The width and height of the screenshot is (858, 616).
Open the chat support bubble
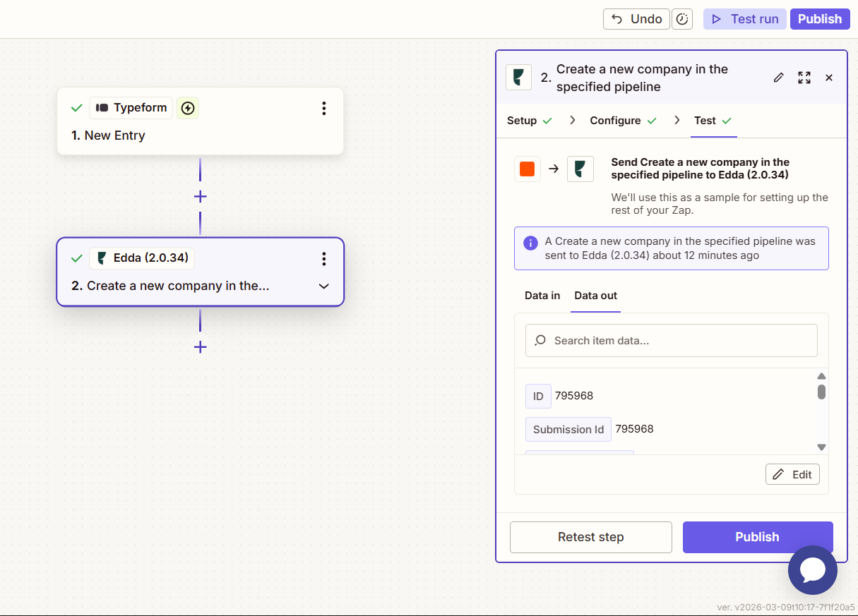pos(812,570)
